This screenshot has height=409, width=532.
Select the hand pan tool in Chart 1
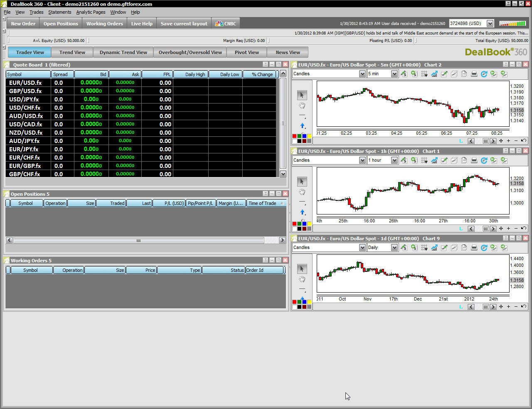(x=302, y=192)
